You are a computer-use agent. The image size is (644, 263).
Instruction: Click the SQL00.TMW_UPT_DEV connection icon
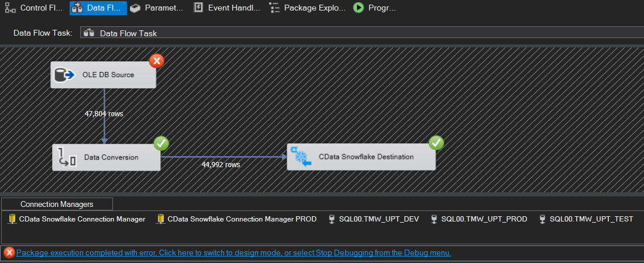pos(332,219)
